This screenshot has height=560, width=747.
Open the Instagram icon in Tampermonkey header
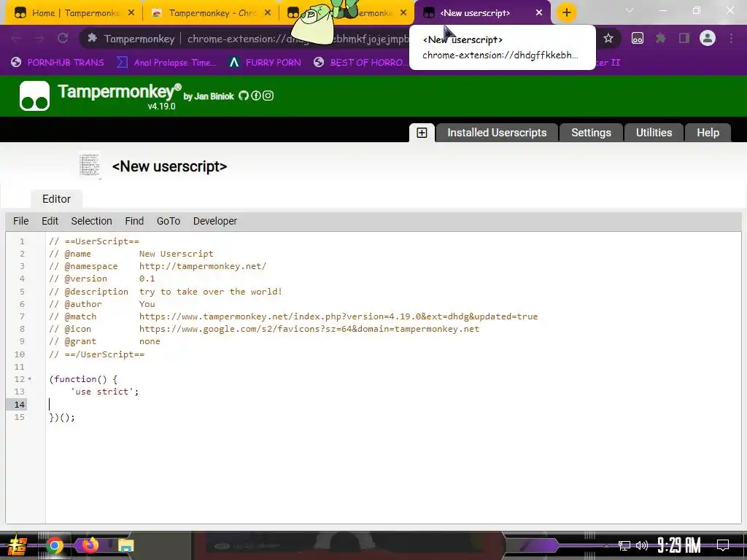coord(268,96)
